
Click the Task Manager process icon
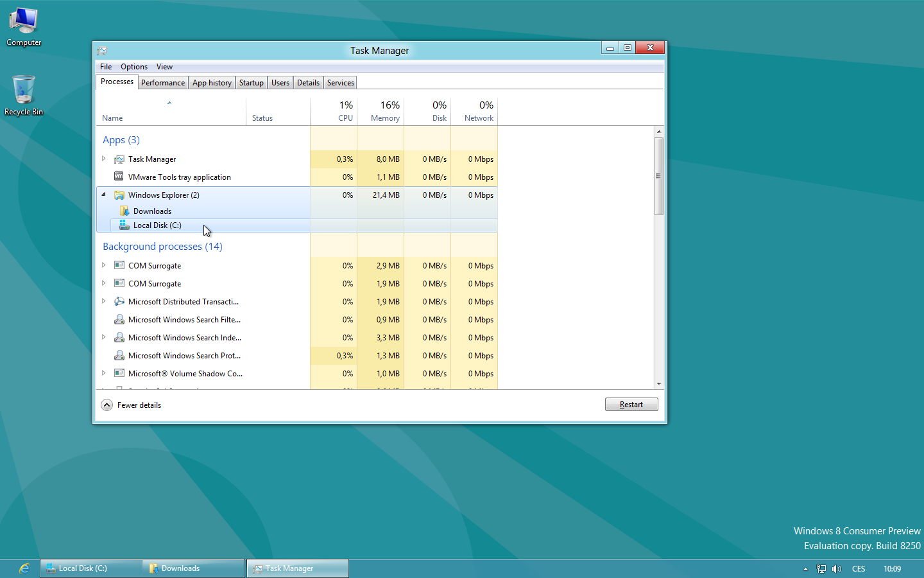[x=119, y=159]
